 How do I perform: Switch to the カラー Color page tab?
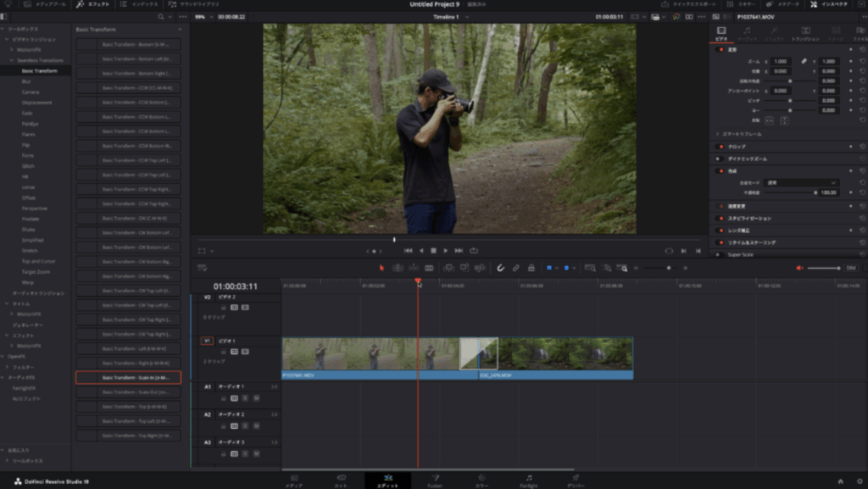pyautogui.click(x=481, y=481)
